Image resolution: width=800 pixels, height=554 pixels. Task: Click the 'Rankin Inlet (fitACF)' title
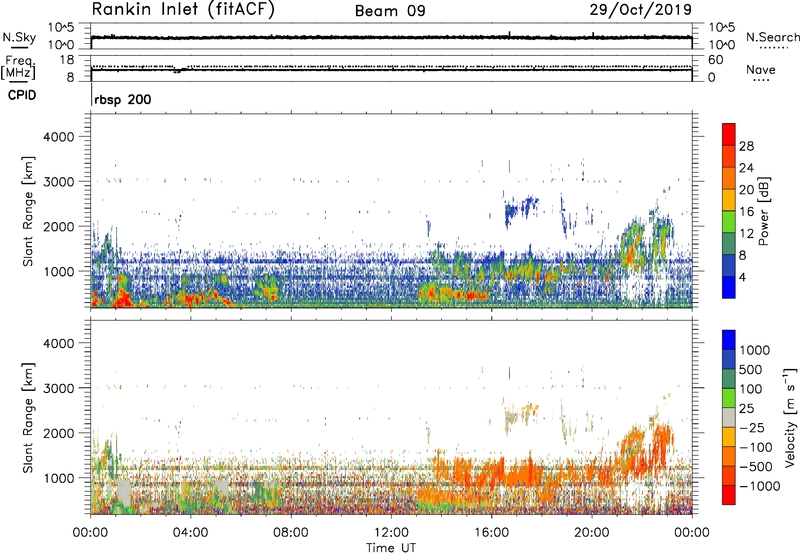pyautogui.click(x=183, y=10)
